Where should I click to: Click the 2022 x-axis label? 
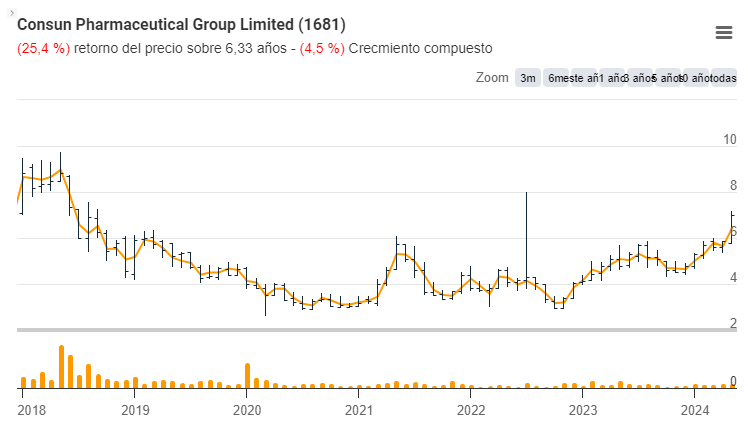click(x=471, y=410)
